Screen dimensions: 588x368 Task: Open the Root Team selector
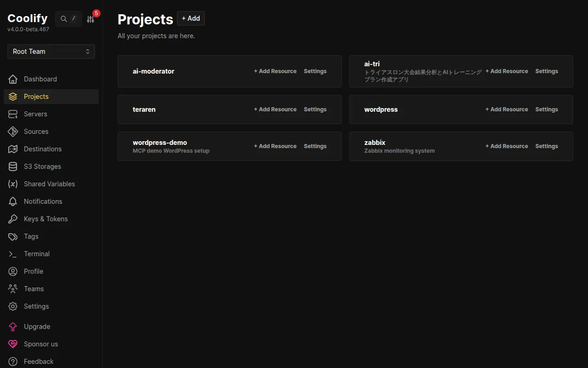51,51
